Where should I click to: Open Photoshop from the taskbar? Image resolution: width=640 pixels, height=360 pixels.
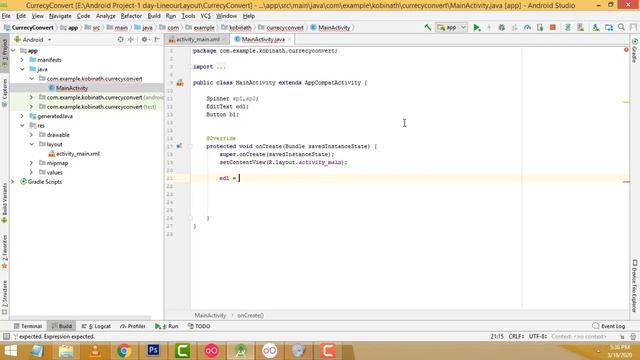click(x=153, y=351)
